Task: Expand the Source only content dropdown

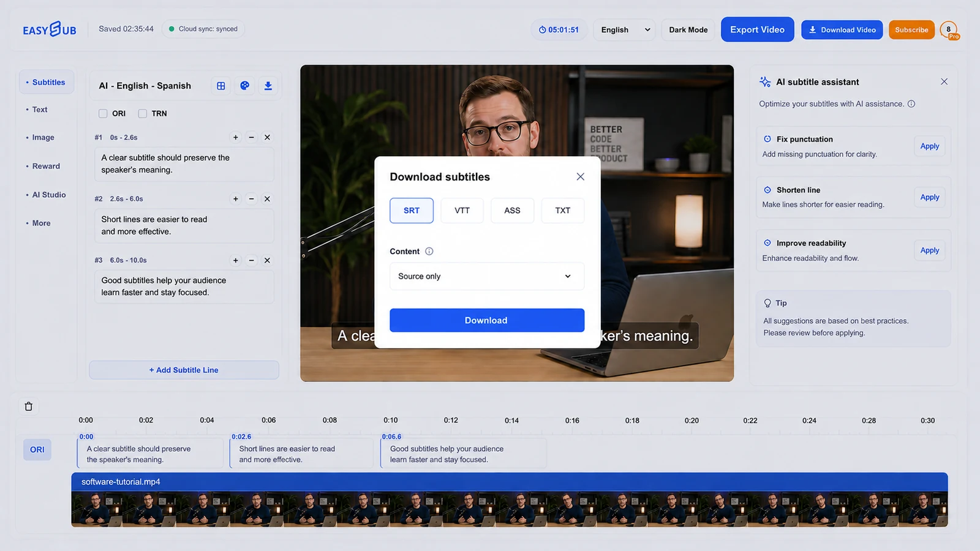Action: (x=487, y=276)
